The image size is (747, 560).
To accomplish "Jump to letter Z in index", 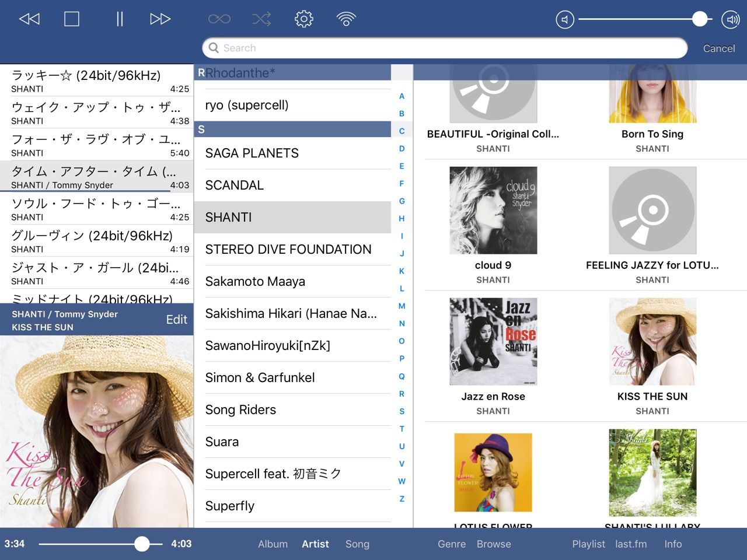I will pyautogui.click(x=402, y=499).
